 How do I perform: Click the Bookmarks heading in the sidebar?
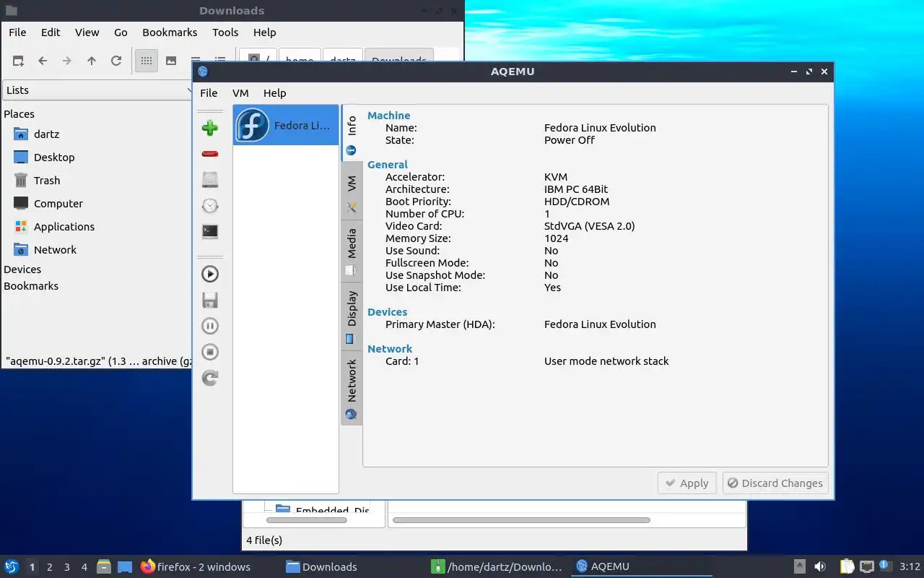(31, 286)
